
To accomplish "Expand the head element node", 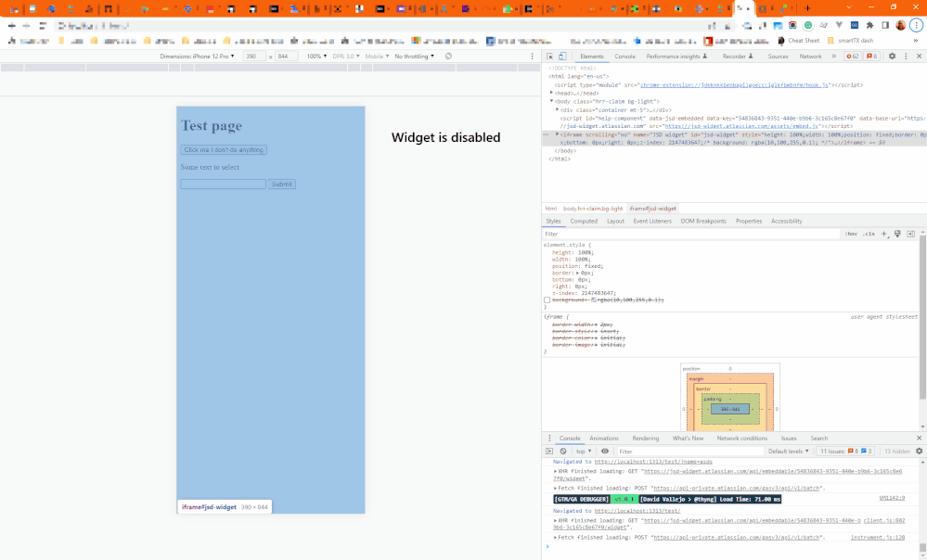I will (x=551, y=93).
